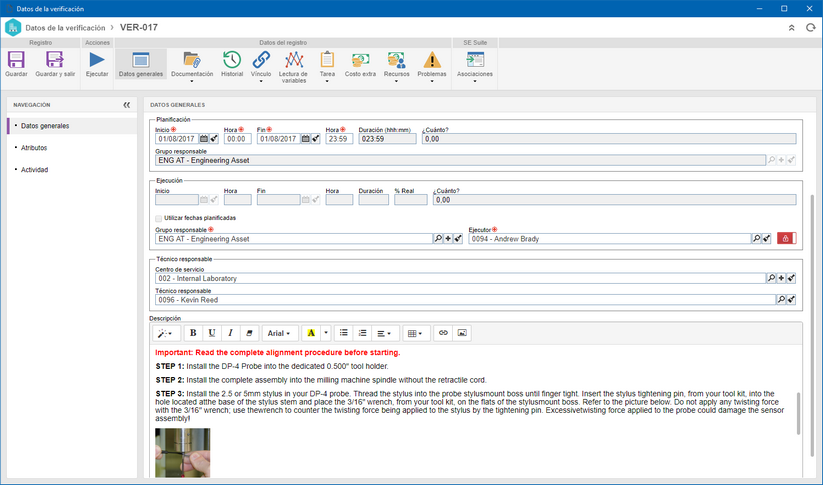Collapse the Navegación panel
The height and width of the screenshot is (485, 823).
(126, 105)
